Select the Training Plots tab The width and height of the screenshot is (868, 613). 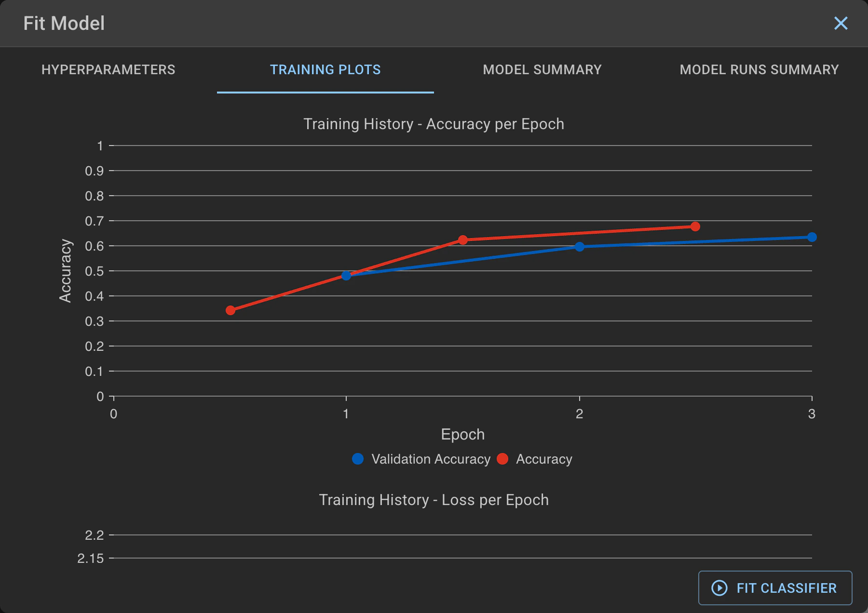325,70
